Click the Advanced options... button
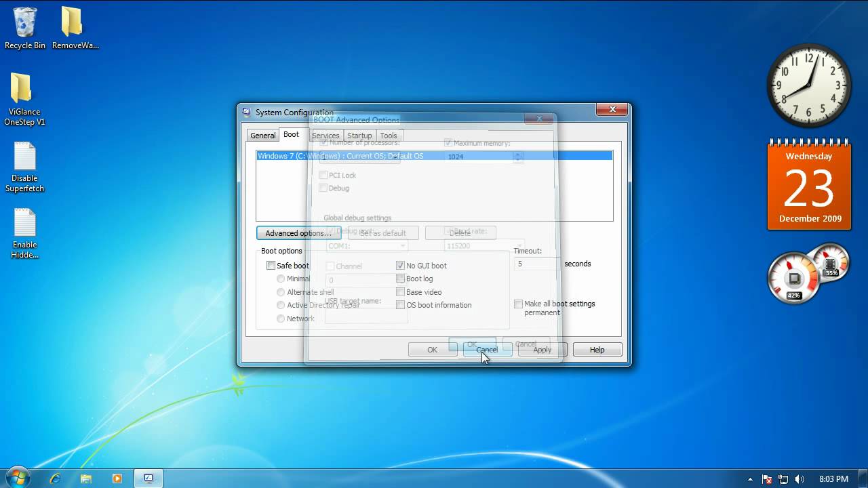Image resolution: width=868 pixels, height=488 pixels. pos(298,233)
